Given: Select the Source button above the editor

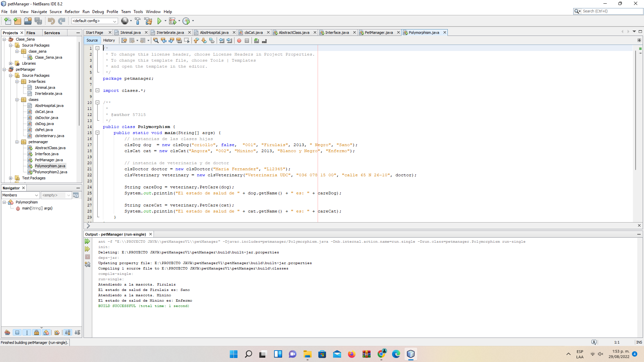Looking at the screenshot, I should pos(92,40).
